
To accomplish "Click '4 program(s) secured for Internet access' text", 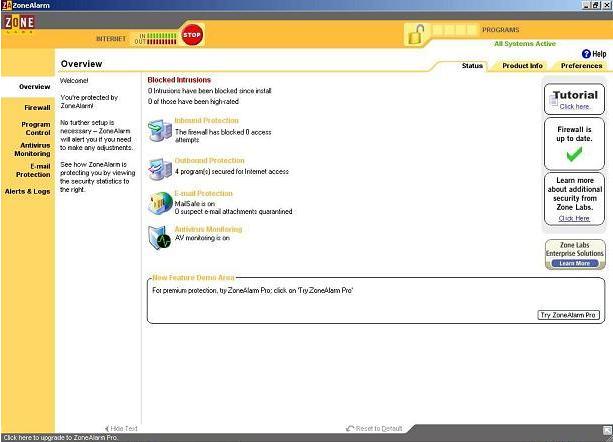I will click(231, 172).
